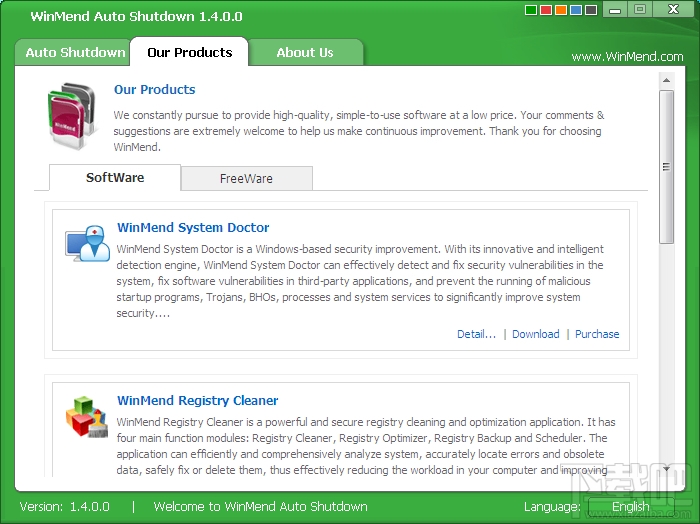700x524 pixels.
Task: Open the Language dropdown showing English
Action: [630, 507]
